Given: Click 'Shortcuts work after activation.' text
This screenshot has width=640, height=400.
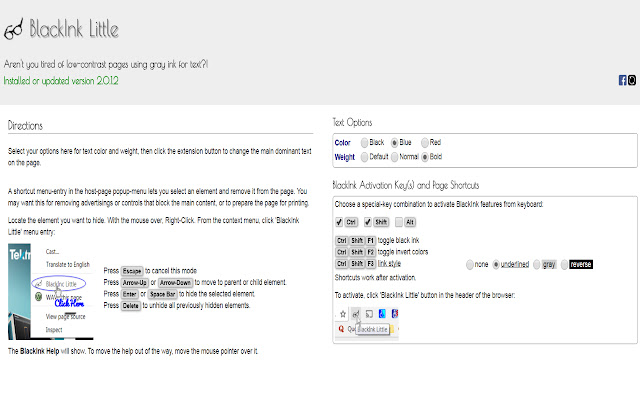Looking at the screenshot, I should click(x=375, y=278).
